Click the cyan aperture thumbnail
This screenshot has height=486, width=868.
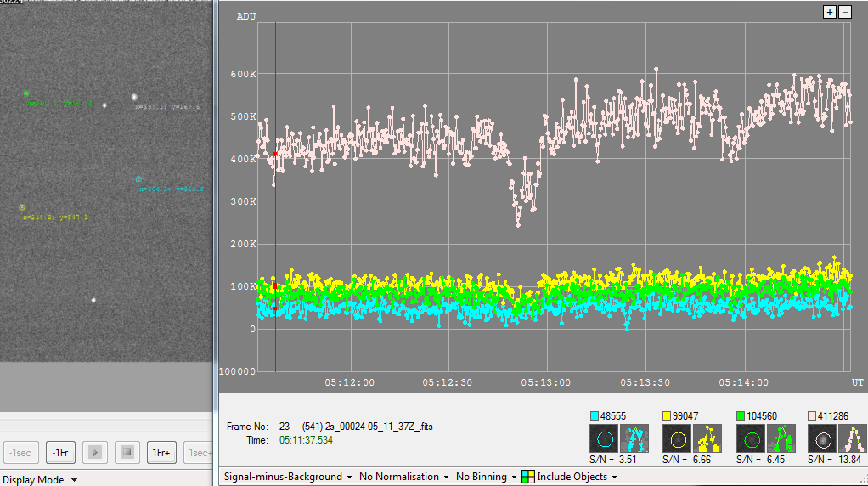click(x=602, y=439)
